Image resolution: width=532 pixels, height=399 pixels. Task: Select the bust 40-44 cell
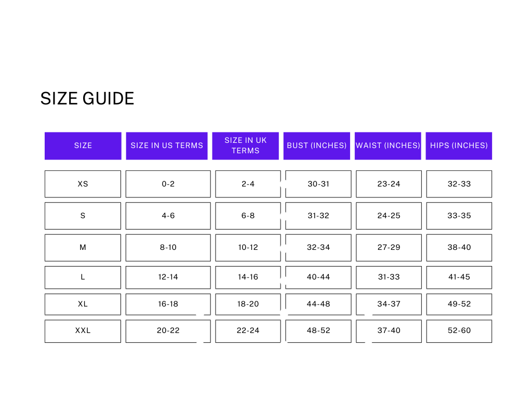coord(318,277)
